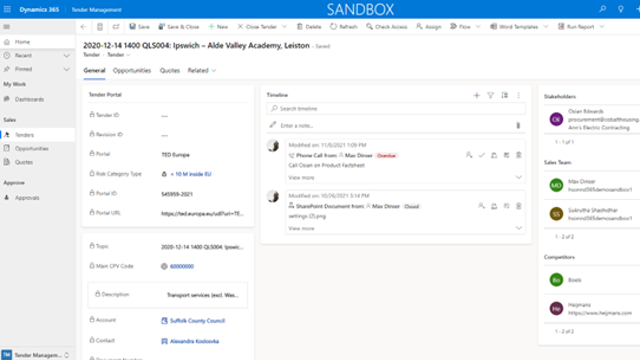Switch to the Opportunities tab
The image size is (640, 360).
(132, 71)
